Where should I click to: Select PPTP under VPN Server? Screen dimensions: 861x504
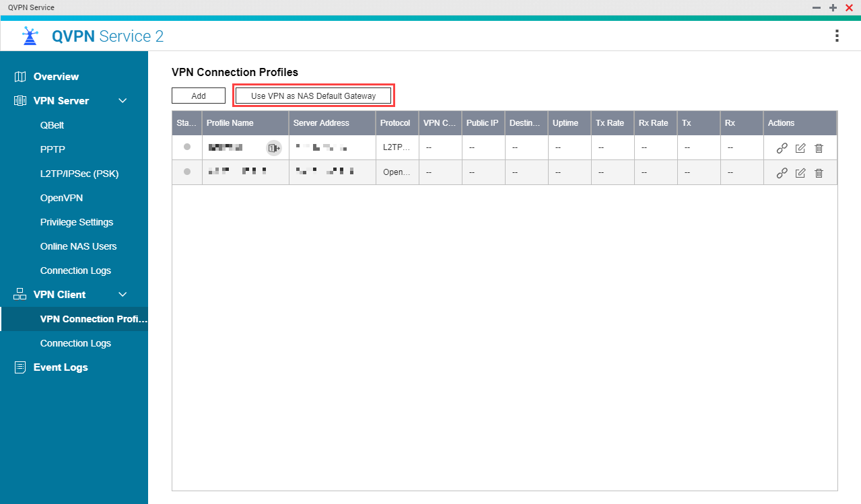coord(53,149)
